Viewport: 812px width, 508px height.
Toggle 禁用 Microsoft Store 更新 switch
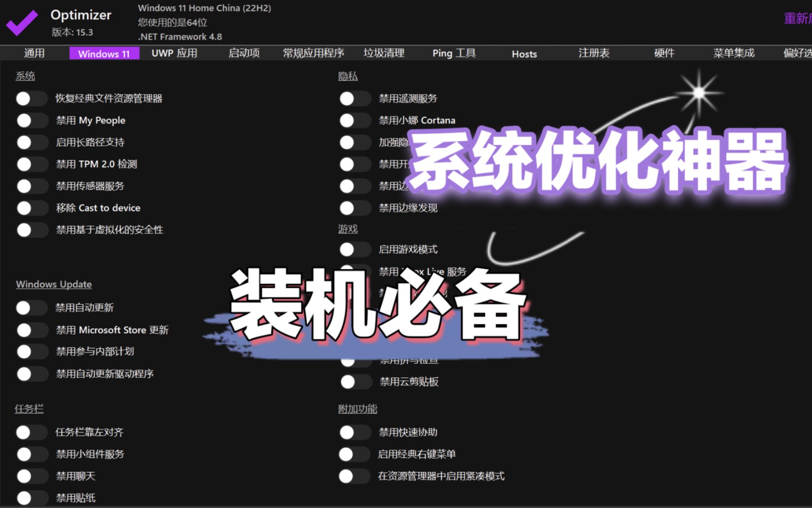point(32,330)
